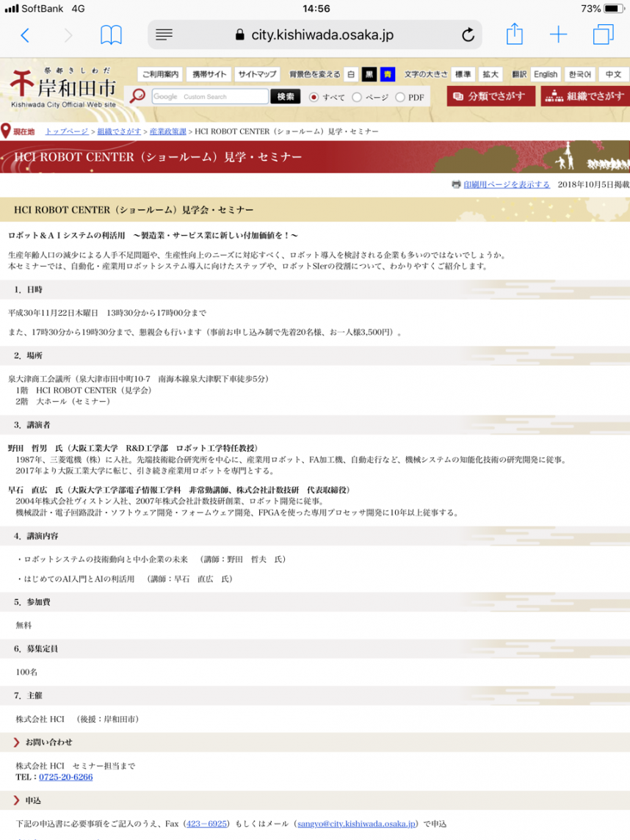Call the TEL 0725-20-6266 link
The width and height of the screenshot is (630, 840).
pyautogui.click(x=66, y=778)
